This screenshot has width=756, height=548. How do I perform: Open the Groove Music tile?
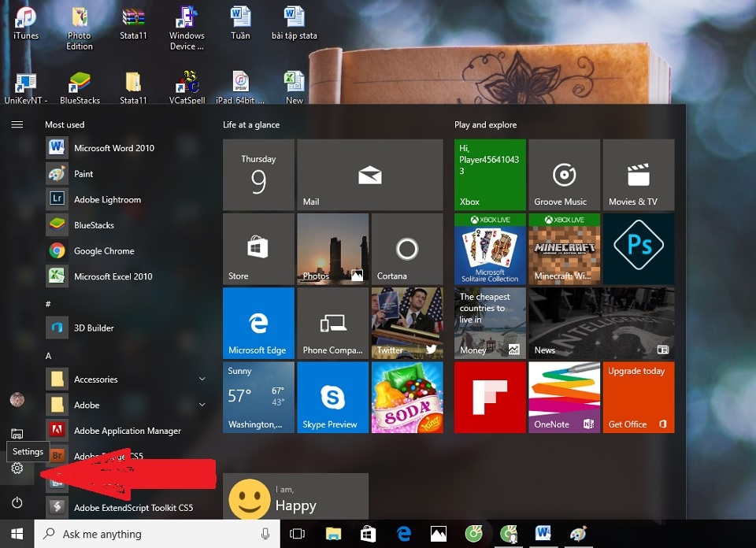(564, 175)
